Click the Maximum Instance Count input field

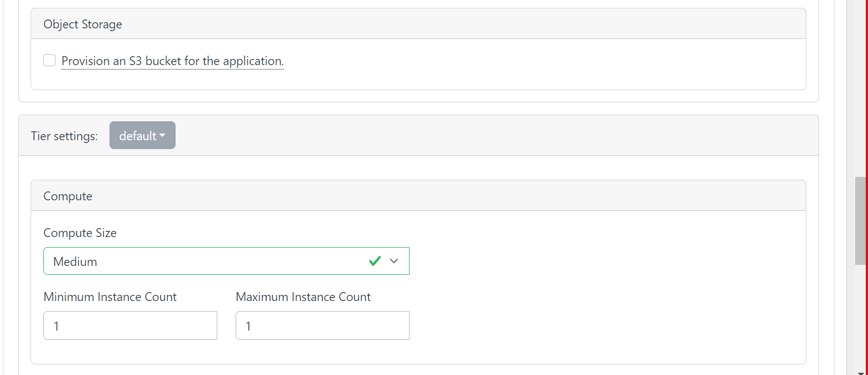coord(322,325)
